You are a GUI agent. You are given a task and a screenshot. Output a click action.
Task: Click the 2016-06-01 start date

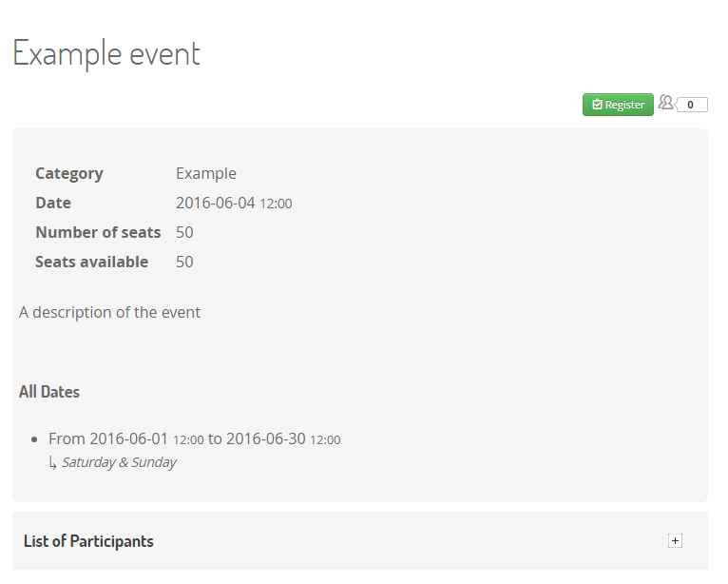(128, 439)
